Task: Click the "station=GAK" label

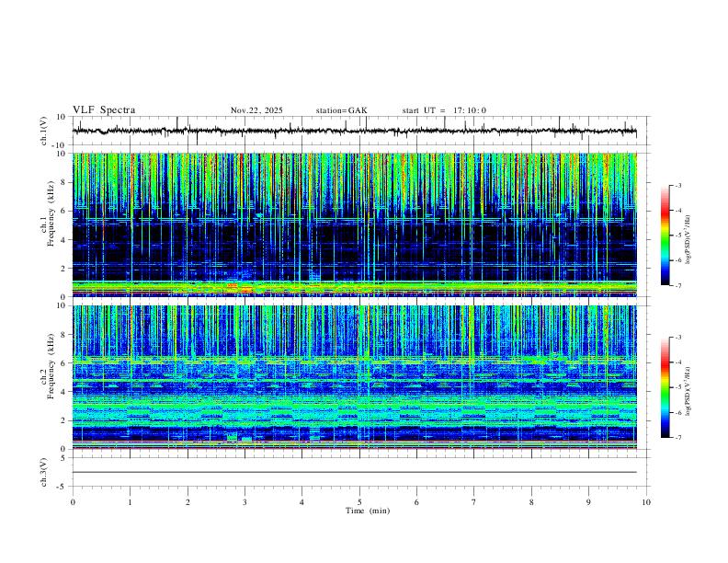Action: pyautogui.click(x=342, y=110)
